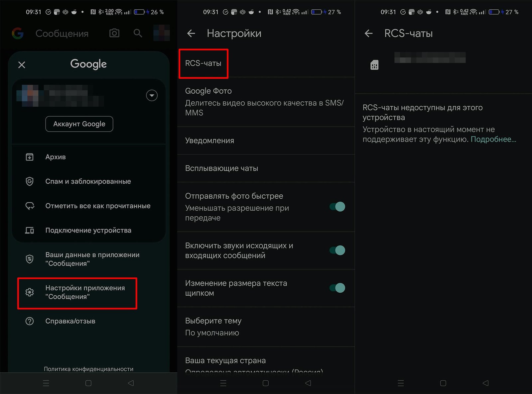Select Отметить все как прочитанные
532x394 pixels.
89,206
